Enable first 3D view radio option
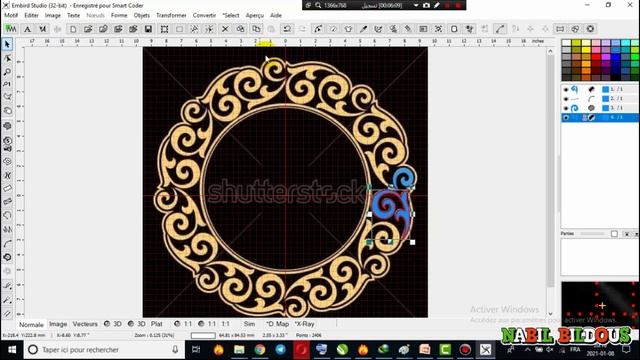 coord(107,324)
